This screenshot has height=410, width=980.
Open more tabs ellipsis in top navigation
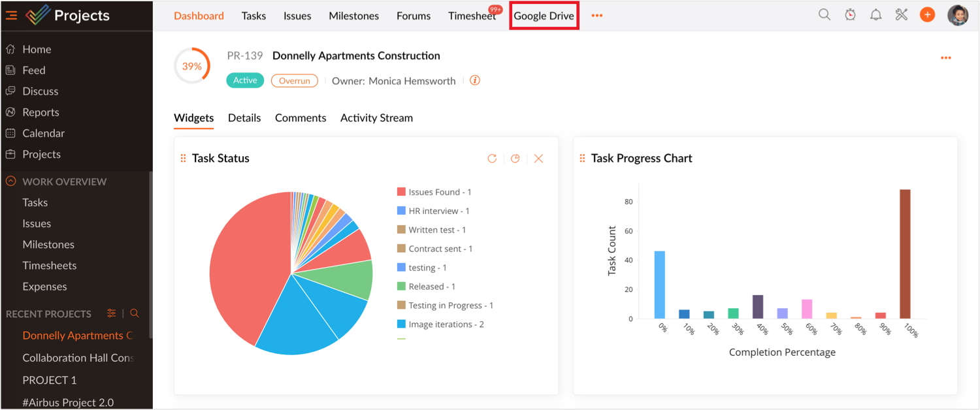(596, 16)
